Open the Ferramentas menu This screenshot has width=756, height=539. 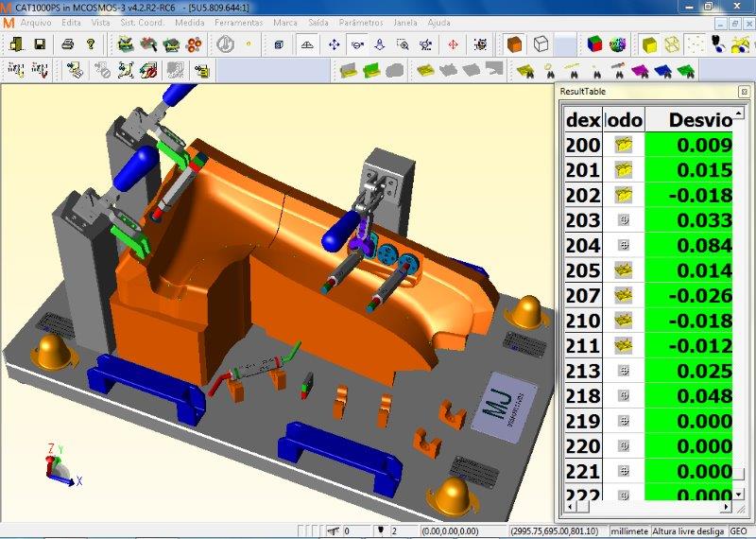pos(239,23)
